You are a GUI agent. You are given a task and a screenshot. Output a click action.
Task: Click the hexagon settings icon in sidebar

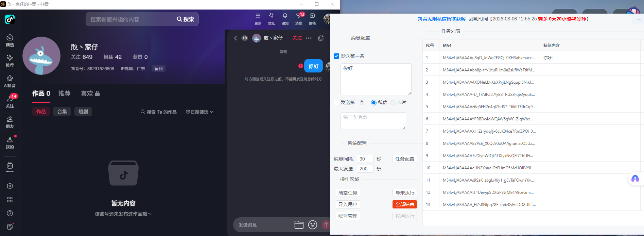click(10, 186)
